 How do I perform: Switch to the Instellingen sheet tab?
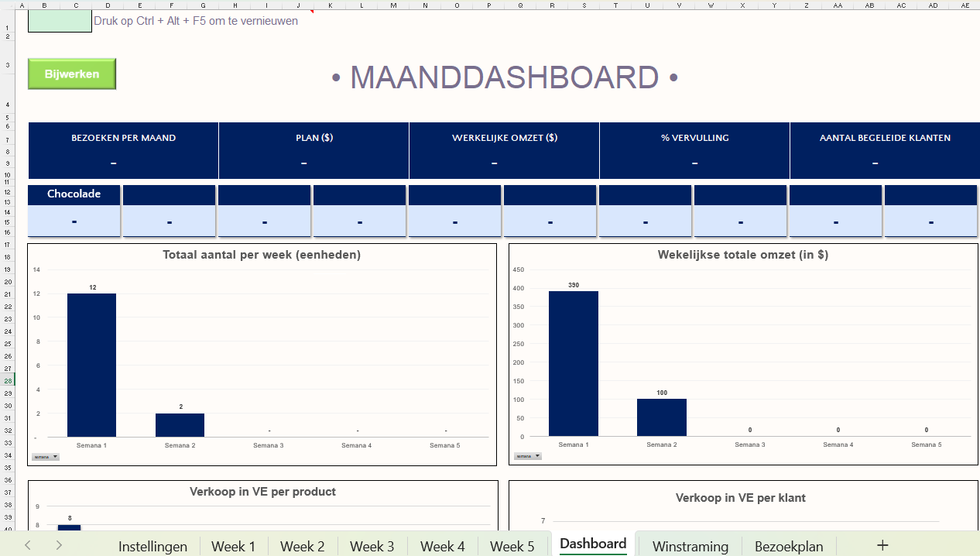tap(152, 546)
